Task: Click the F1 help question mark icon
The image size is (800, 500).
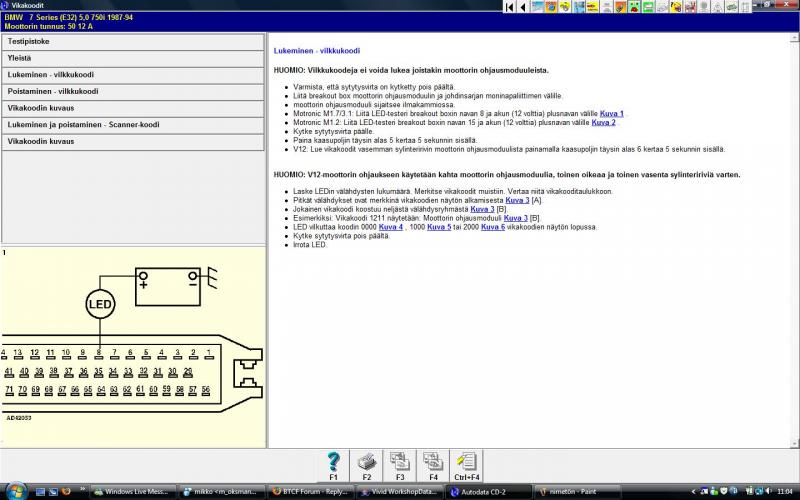Action: coord(334,462)
